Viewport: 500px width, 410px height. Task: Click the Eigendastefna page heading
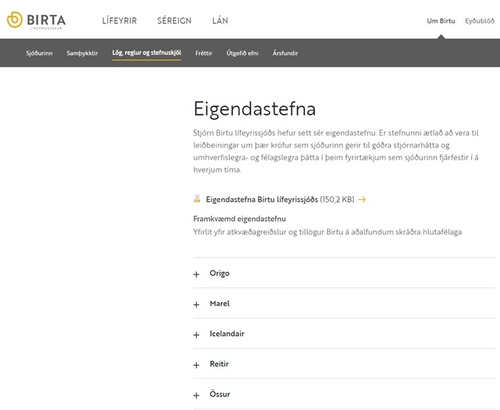pyautogui.click(x=254, y=109)
